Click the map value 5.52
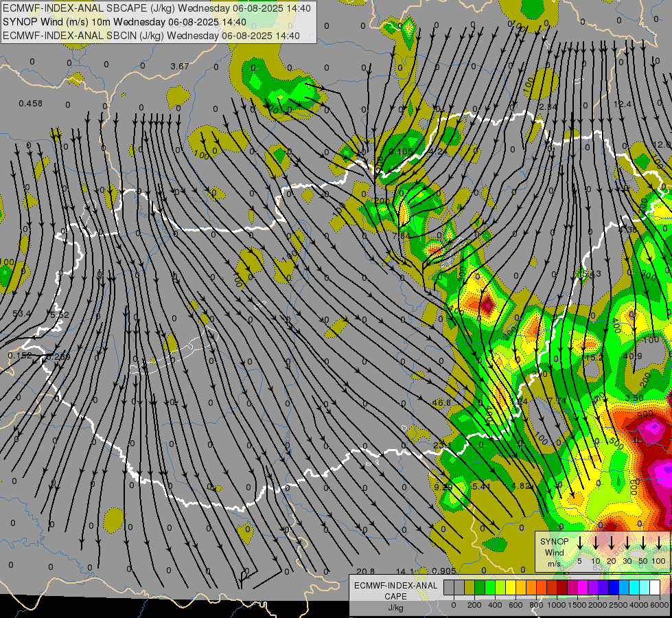Viewport: 672px width, 618px height. [59, 314]
